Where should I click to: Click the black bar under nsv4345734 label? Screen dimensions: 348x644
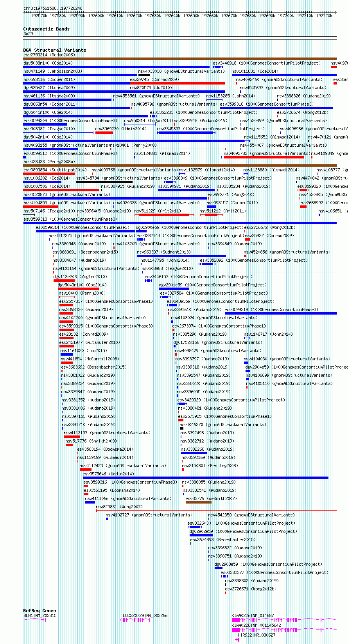(x=104, y=182)
